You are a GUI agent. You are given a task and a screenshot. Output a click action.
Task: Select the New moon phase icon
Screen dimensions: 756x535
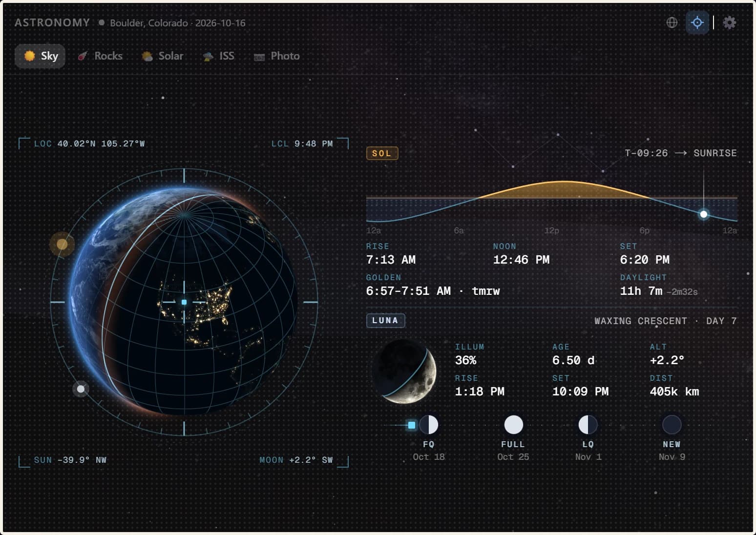pos(672,425)
